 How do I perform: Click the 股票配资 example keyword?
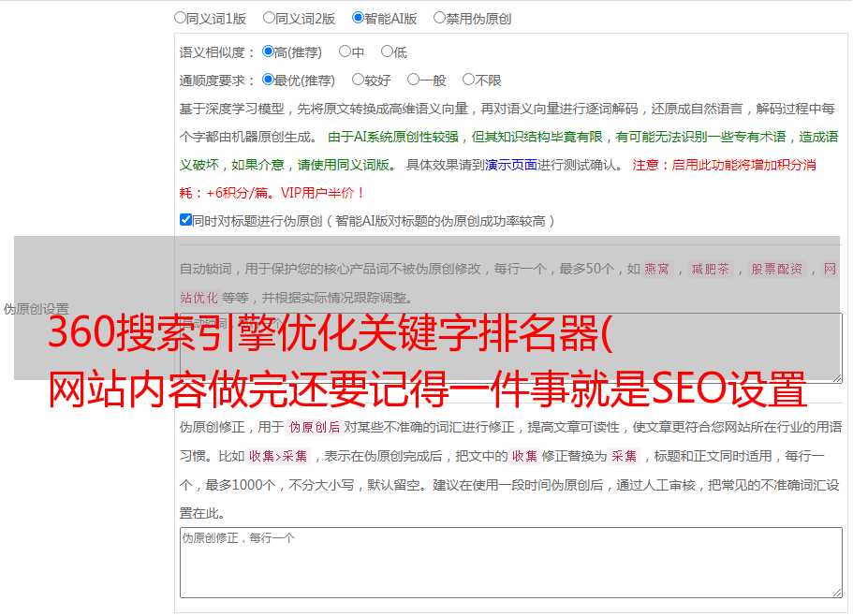pyautogui.click(x=776, y=269)
